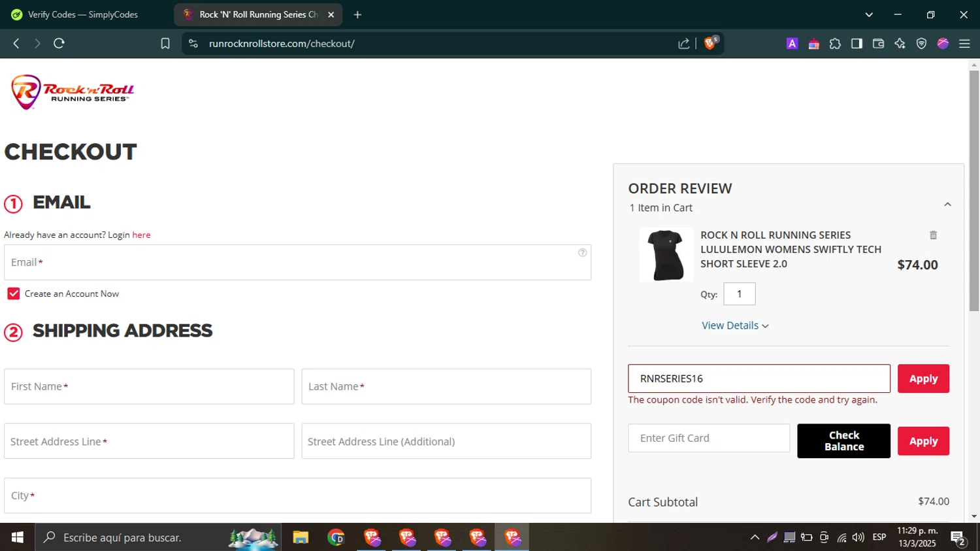Open the taskbar clock and date
The width and height of the screenshot is (980, 551).
click(x=917, y=537)
